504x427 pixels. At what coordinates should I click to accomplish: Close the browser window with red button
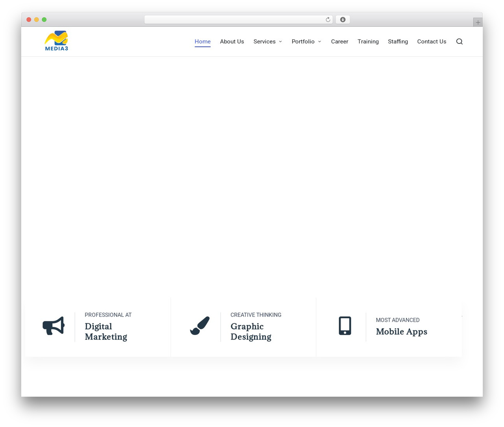point(29,20)
